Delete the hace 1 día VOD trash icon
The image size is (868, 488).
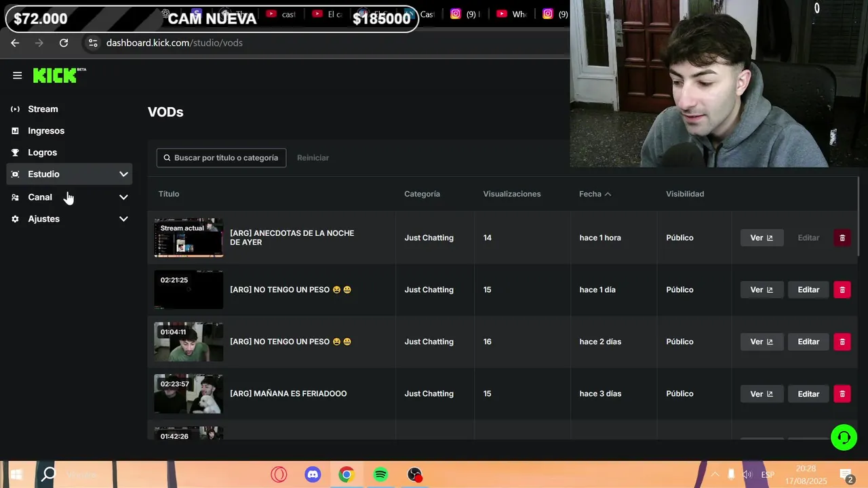coord(842,290)
